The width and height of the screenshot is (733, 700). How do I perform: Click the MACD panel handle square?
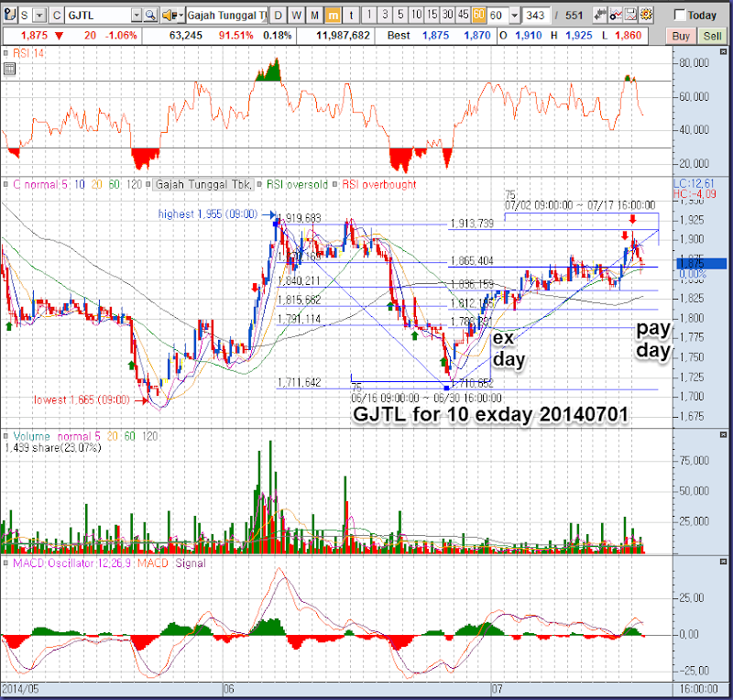5,563
